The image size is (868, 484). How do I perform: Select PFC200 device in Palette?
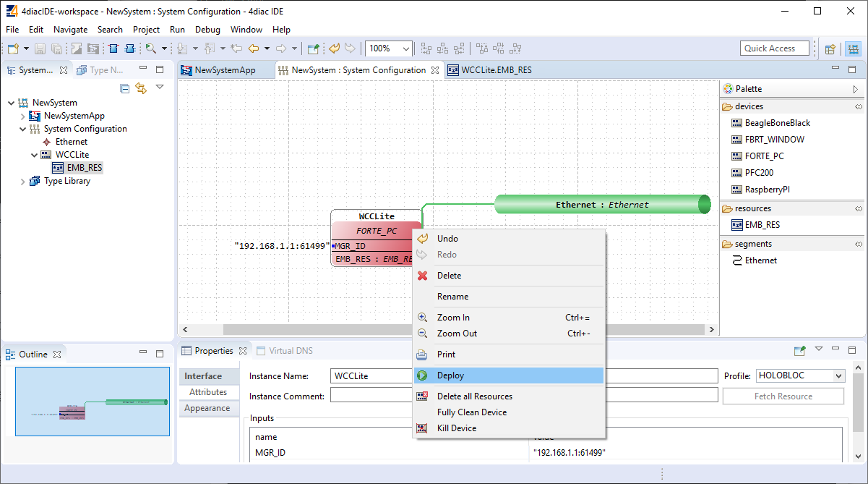(751, 173)
